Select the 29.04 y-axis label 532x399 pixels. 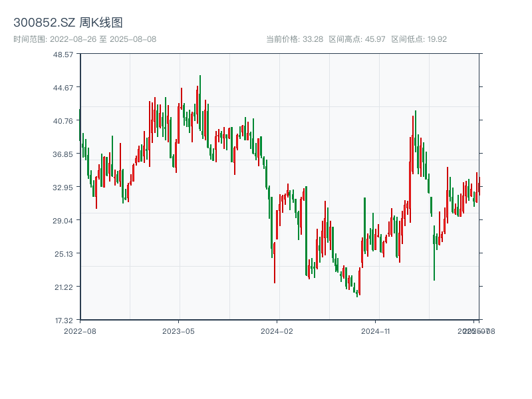63,220
